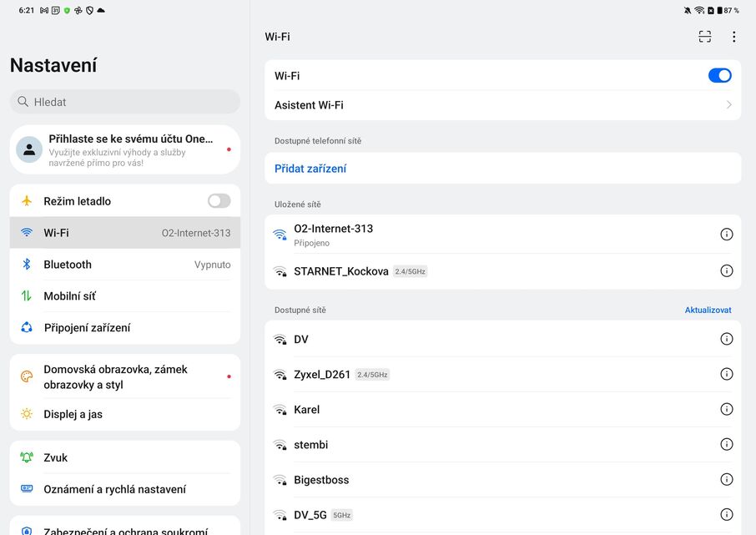
Task: Tap the QR code scan icon
Action: [705, 37]
